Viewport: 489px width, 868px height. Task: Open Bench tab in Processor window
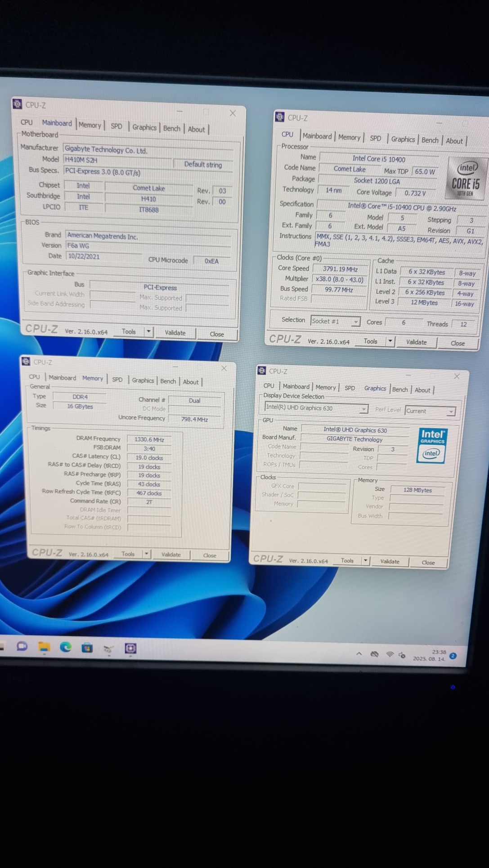pyautogui.click(x=430, y=140)
